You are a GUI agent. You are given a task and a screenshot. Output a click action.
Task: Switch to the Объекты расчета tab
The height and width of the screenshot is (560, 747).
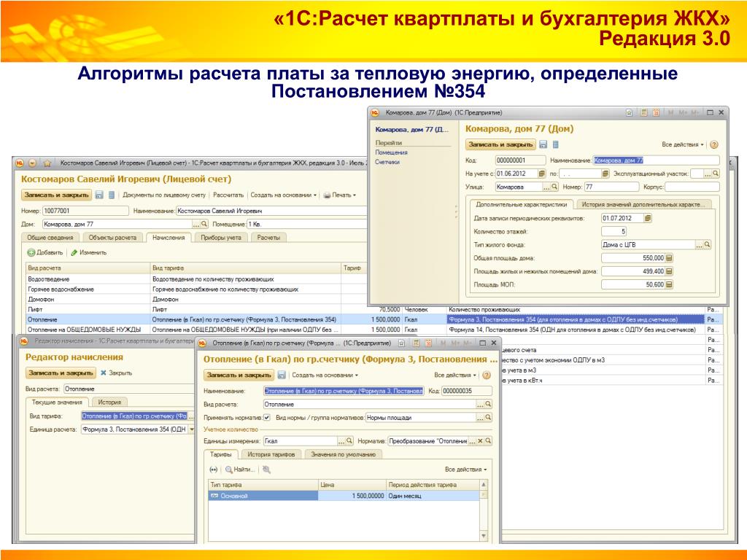[x=112, y=238]
